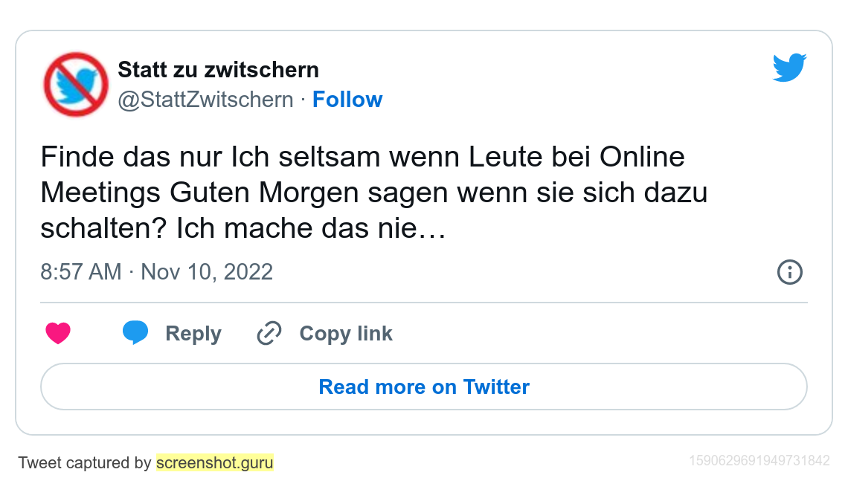Click the tweet line starting with schalten
The image size is (848, 504).
[x=242, y=228]
